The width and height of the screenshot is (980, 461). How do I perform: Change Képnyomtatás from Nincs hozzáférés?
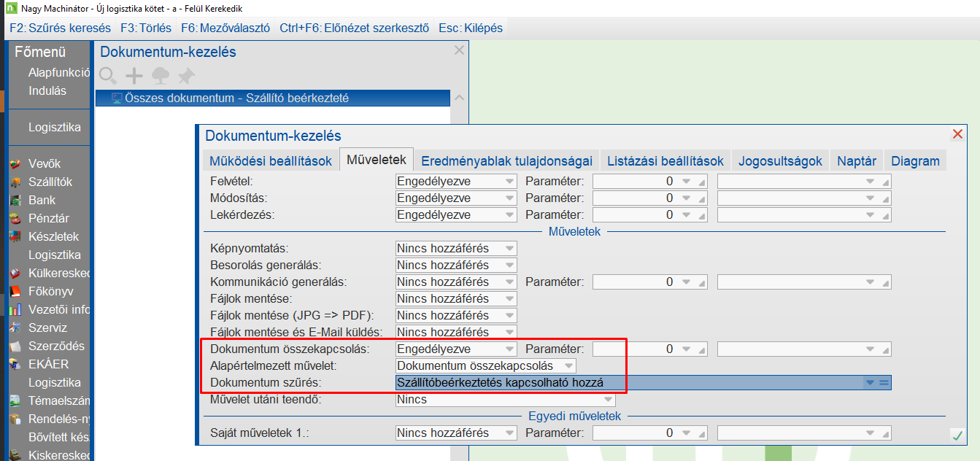tap(456, 247)
